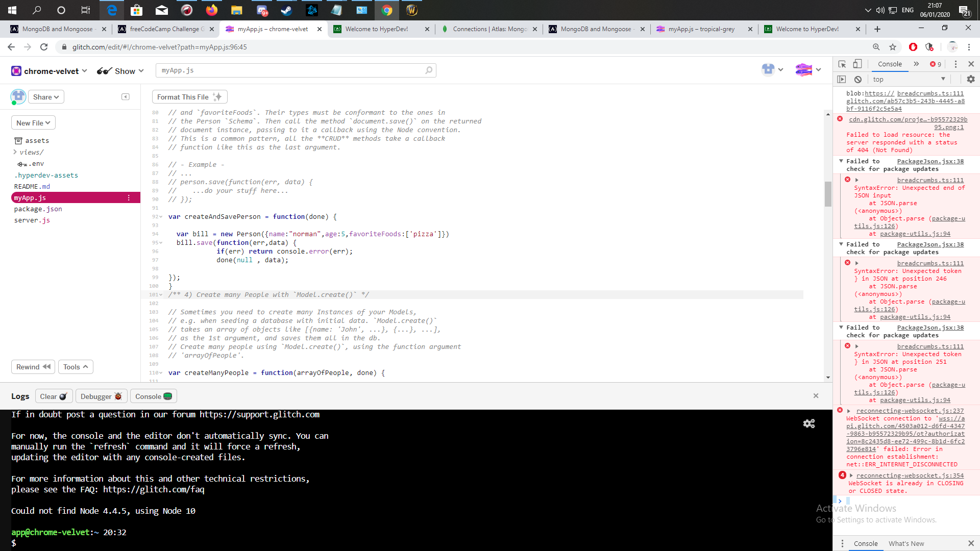980x551 pixels.
Task: Open DevTools console settings gear
Action: click(x=970, y=80)
